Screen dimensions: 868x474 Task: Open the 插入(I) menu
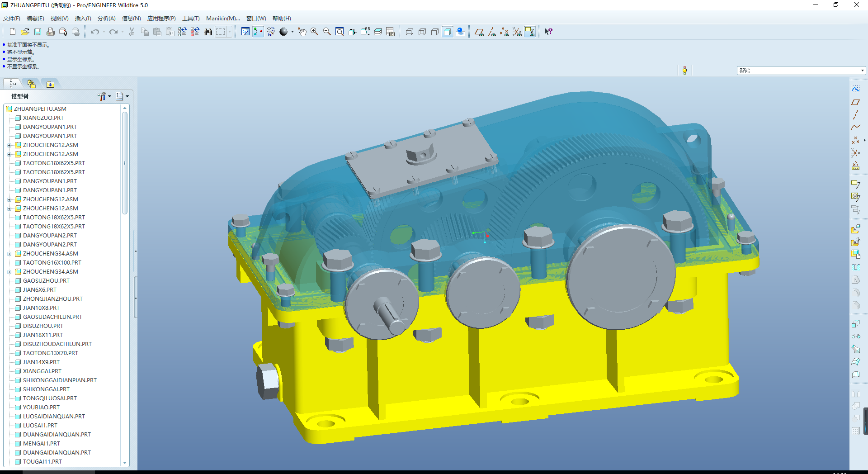(83, 19)
